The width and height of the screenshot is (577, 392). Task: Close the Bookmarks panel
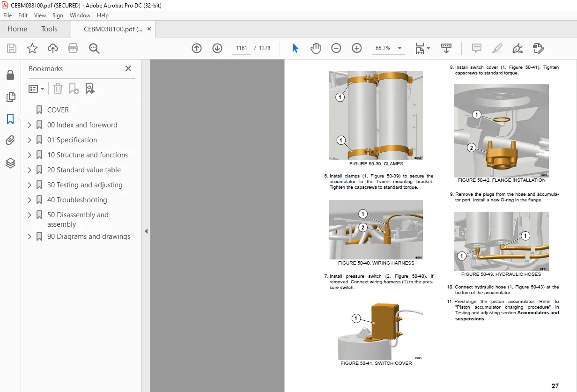[128, 68]
